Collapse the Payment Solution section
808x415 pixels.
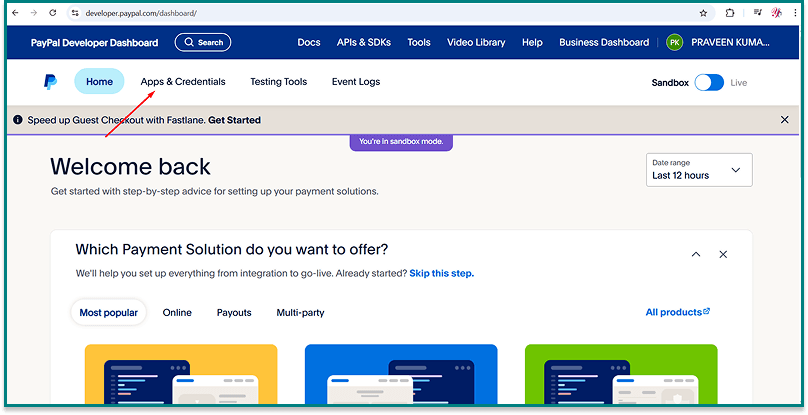tap(696, 254)
